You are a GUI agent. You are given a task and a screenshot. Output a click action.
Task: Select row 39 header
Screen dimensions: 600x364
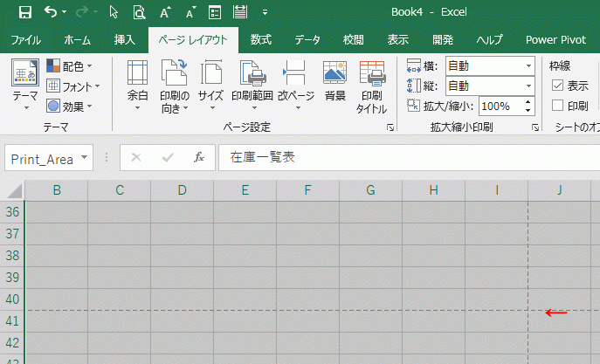[x=12, y=278]
